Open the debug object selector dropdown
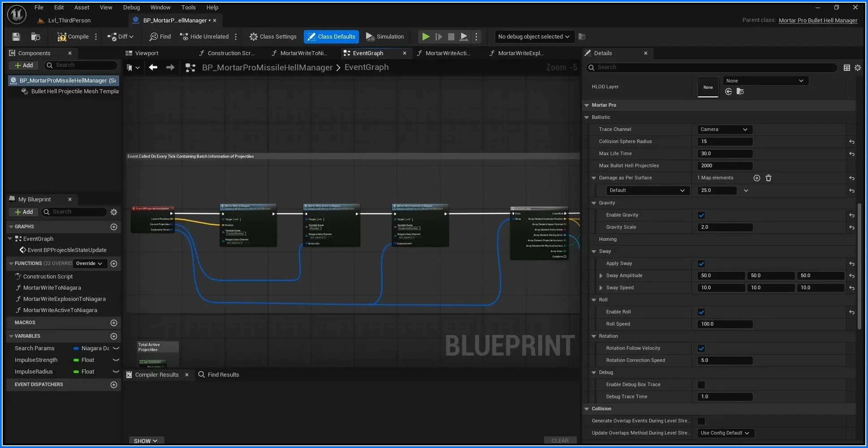868x448 pixels. point(533,37)
